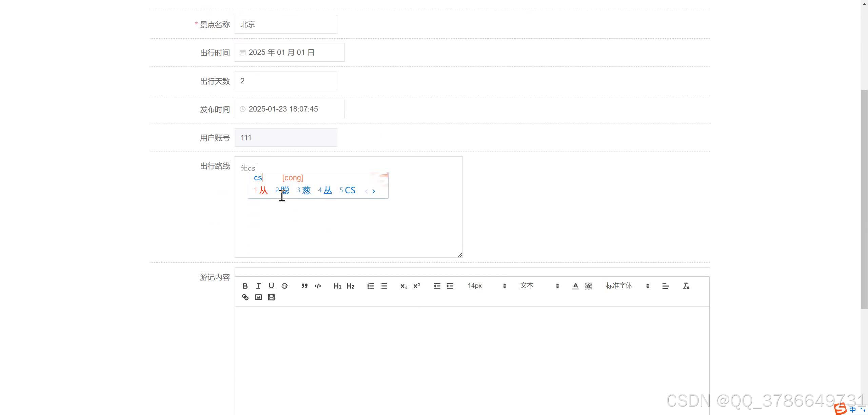
Task: Insert an image into the editor
Action: (258, 297)
